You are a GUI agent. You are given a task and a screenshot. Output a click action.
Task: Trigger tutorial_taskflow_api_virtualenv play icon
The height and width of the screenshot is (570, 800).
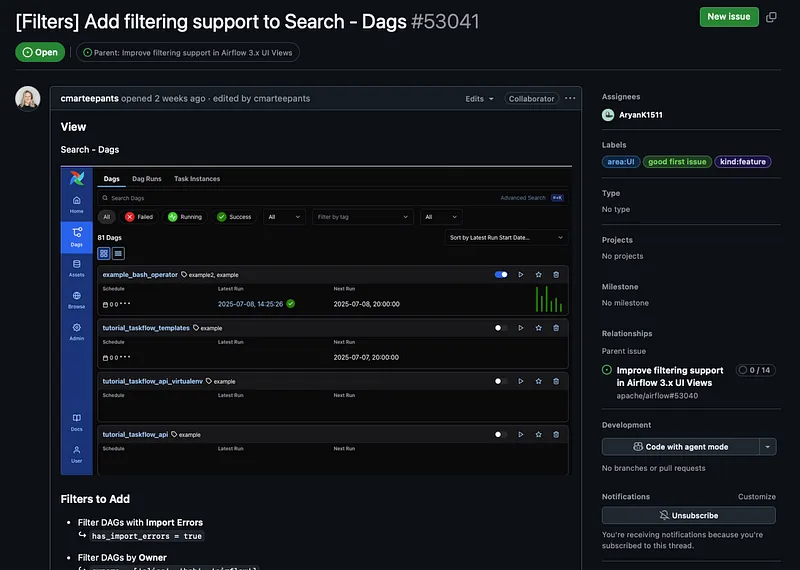coord(521,381)
